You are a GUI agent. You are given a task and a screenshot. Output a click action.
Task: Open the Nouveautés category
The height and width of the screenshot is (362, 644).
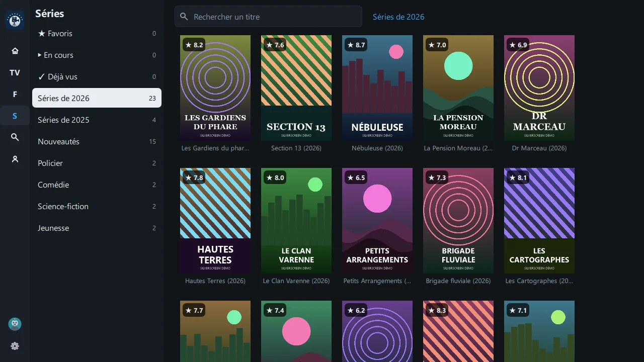pyautogui.click(x=97, y=141)
